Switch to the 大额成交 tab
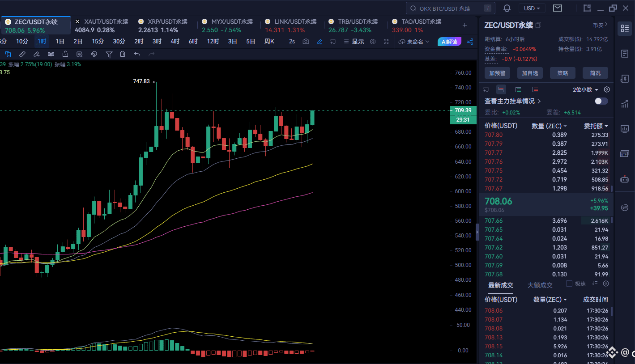The image size is (635, 364). pos(540,285)
